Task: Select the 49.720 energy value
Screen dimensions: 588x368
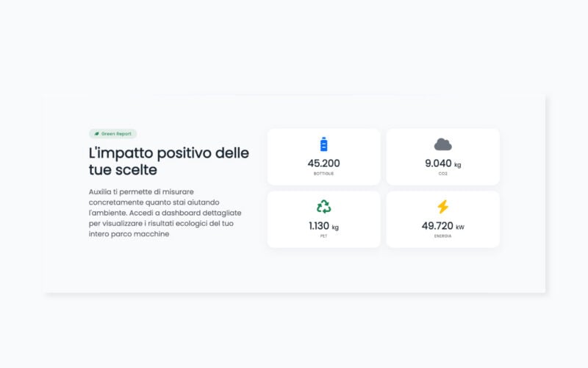Action: [x=437, y=226]
